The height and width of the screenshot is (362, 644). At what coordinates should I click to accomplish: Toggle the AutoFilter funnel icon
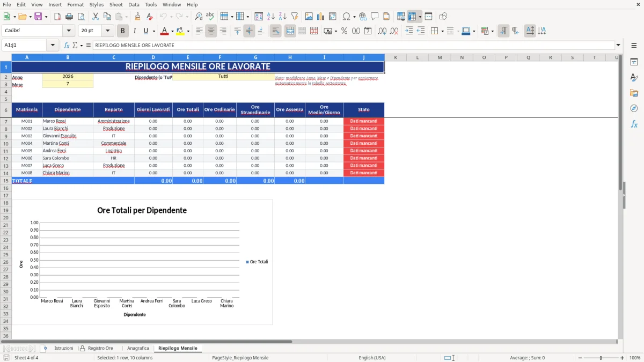pyautogui.click(x=295, y=17)
